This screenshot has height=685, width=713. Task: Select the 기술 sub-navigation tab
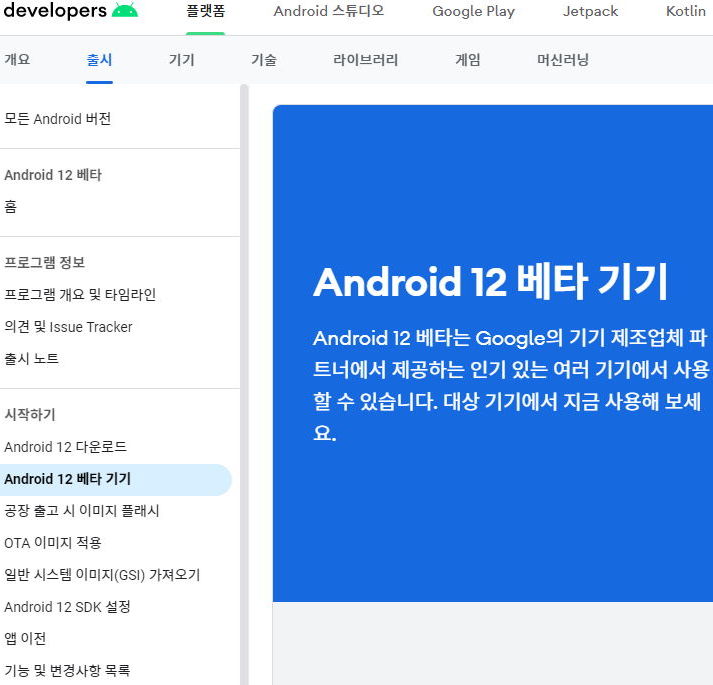point(264,60)
